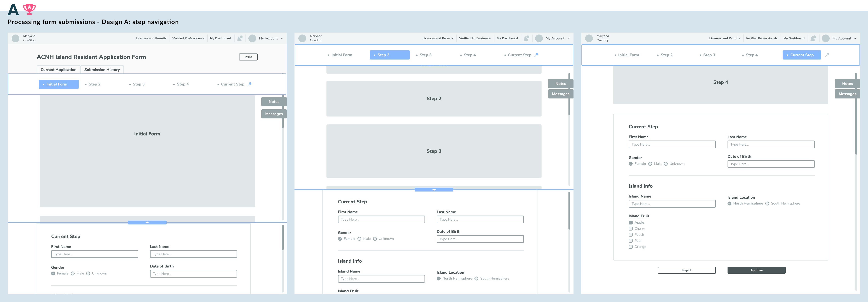Click the notification bell in the left screen
The height and width of the screenshot is (302, 868).
point(240,38)
